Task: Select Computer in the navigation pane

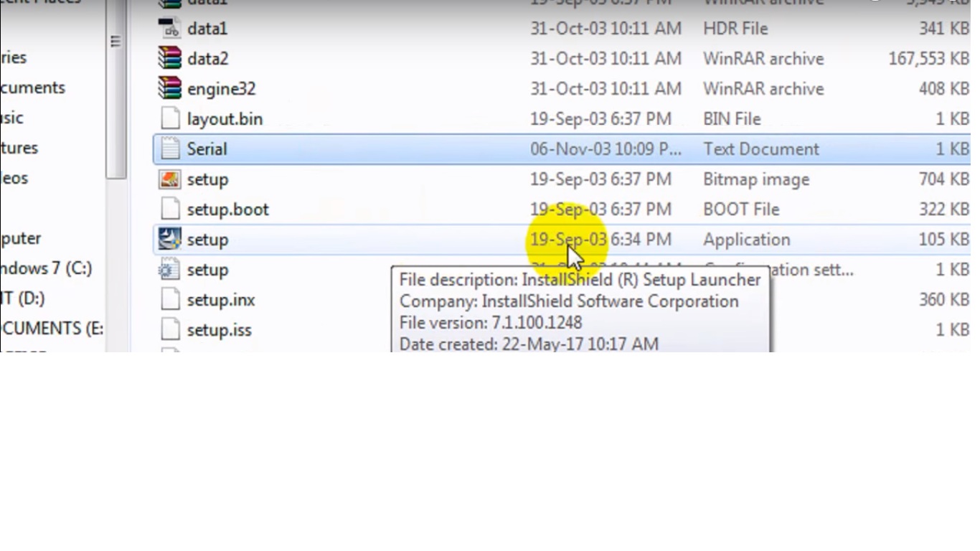Action: coord(21,238)
